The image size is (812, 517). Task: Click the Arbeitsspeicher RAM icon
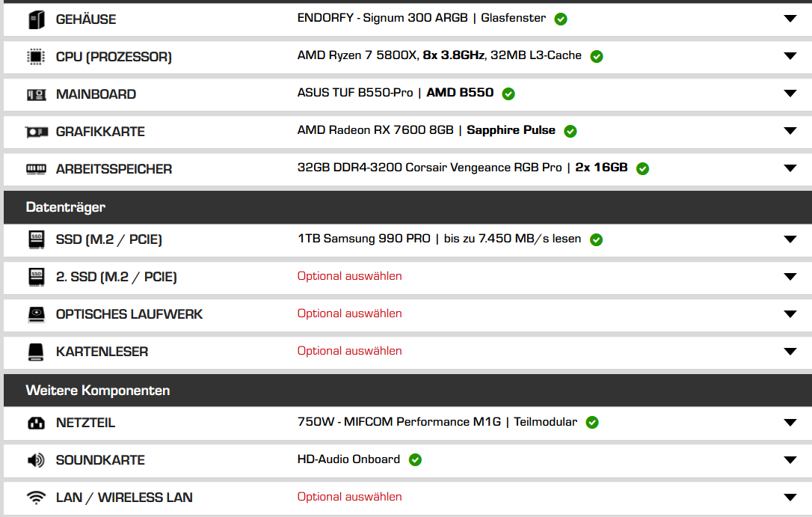pyautogui.click(x=36, y=169)
